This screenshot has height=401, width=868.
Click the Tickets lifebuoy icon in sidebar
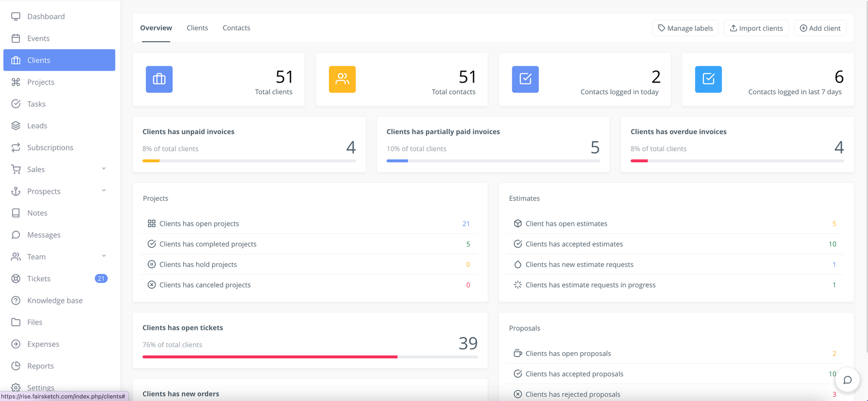point(16,279)
